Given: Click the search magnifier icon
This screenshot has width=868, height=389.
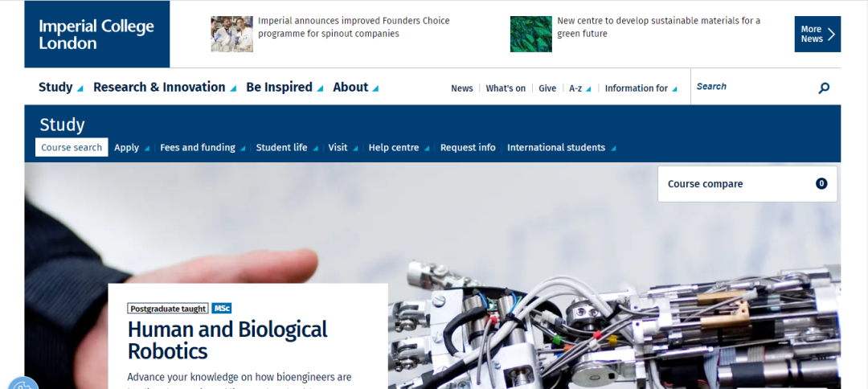Looking at the screenshot, I should click(x=824, y=88).
